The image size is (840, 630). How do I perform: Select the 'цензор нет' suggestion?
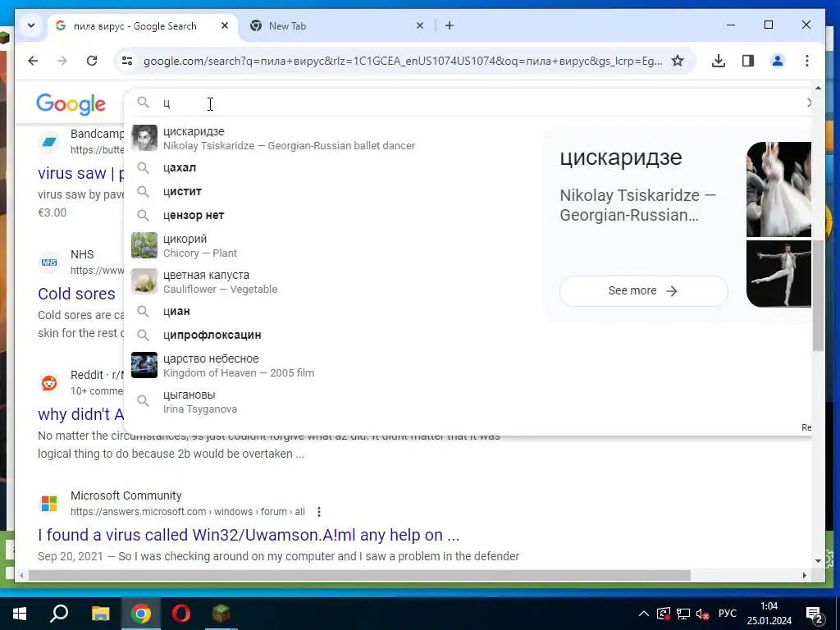point(334,216)
